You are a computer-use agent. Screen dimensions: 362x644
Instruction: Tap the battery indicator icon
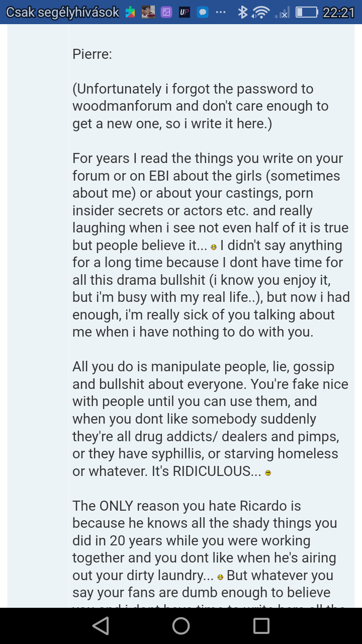pos(306,12)
